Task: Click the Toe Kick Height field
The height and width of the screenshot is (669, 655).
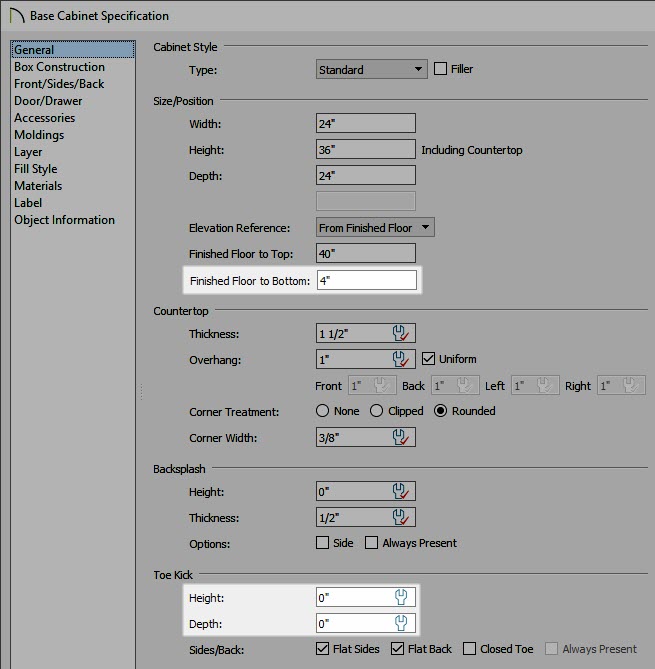Action: (x=366, y=597)
